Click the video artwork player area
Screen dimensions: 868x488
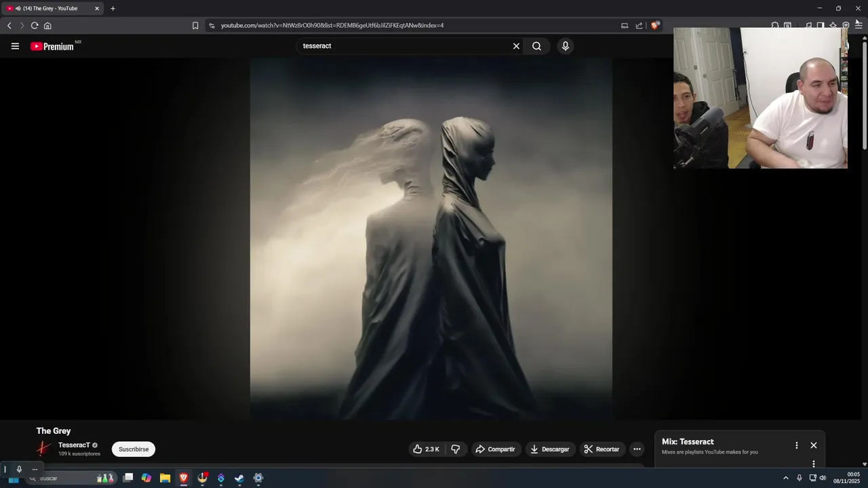pos(431,239)
